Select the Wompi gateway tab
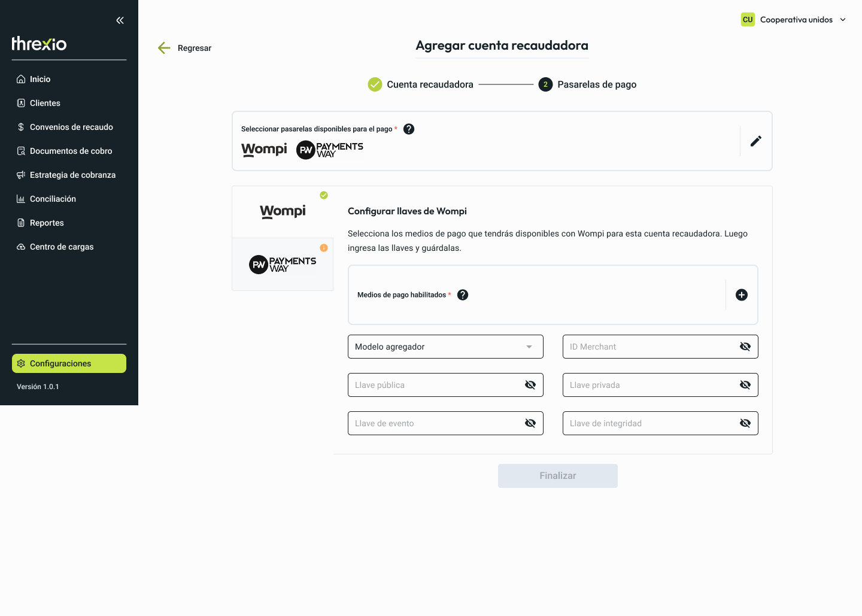 [x=283, y=212]
